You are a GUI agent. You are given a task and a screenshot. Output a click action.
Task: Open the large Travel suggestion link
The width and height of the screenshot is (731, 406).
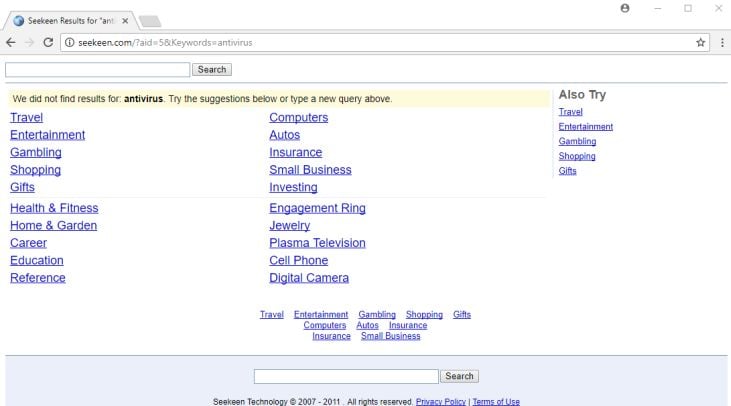coord(27,117)
